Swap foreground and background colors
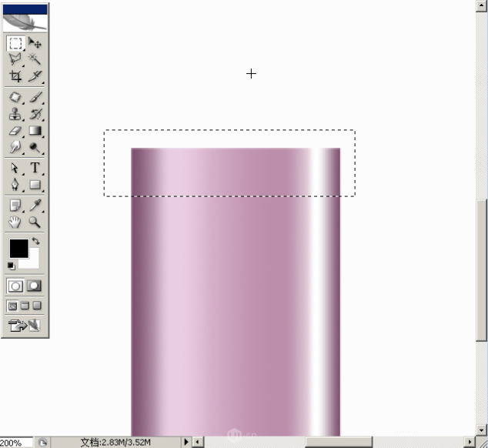 click(35, 242)
